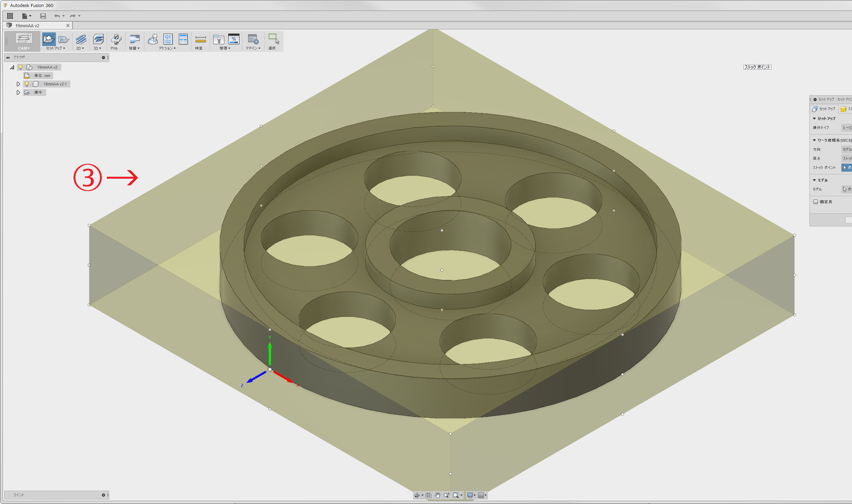Select the セットアップ tab in setup dialog
This screenshot has width=852, height=504.
[824, 109]
